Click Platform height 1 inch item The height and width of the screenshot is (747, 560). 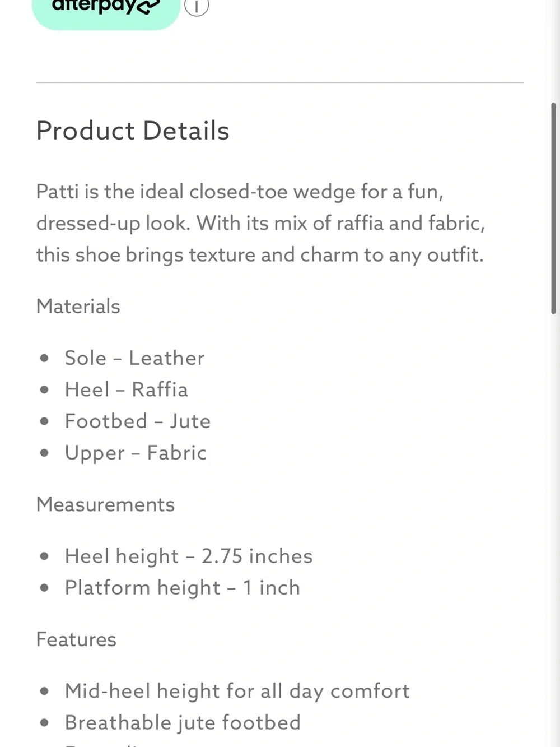183,588
